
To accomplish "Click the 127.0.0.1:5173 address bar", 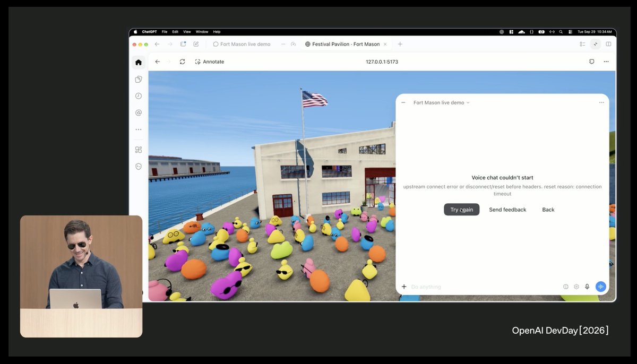I will coord(382,62).
